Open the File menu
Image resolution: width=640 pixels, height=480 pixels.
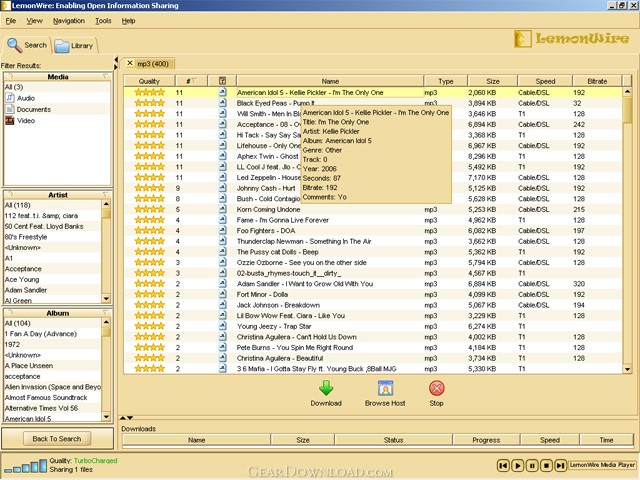click(11, 21)
